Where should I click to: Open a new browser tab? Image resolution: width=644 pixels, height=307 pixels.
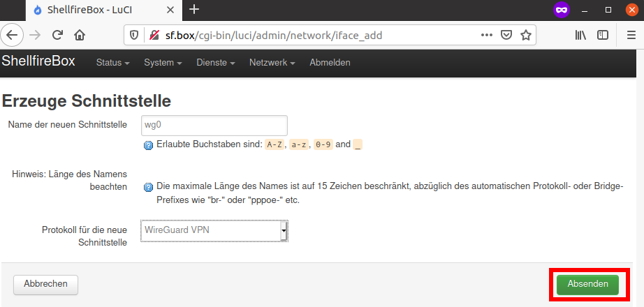194,10
